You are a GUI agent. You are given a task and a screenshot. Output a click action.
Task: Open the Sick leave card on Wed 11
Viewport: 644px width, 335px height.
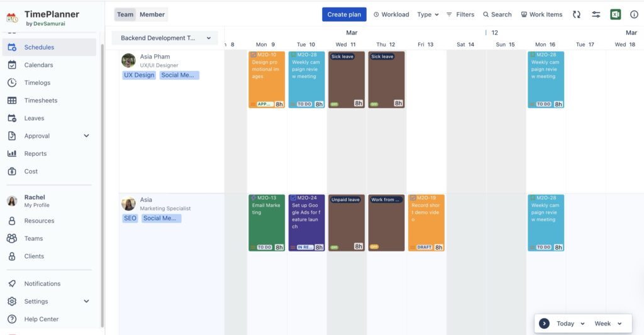coord(347,80)
